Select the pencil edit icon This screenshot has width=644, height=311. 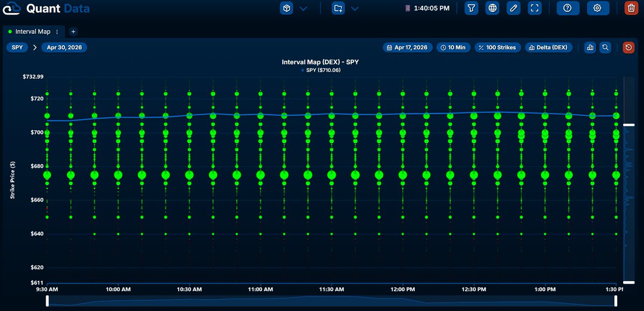514,8
